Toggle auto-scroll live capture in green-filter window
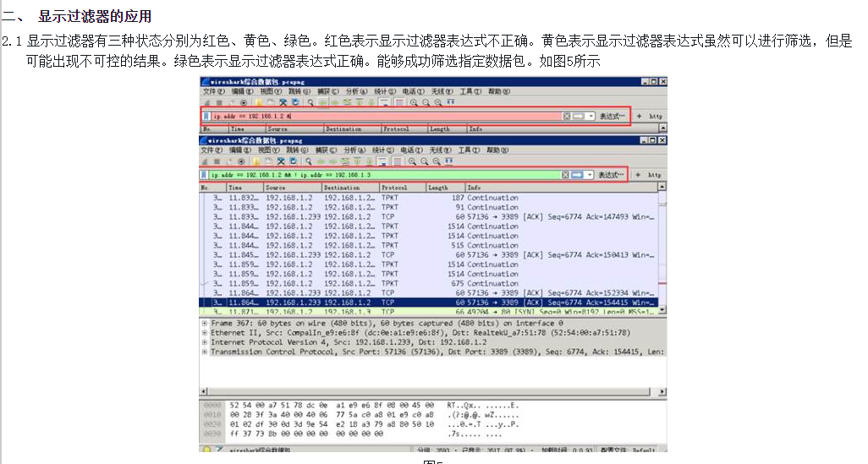Viewport: 868px width, 464px height. [x=382, y=161]
